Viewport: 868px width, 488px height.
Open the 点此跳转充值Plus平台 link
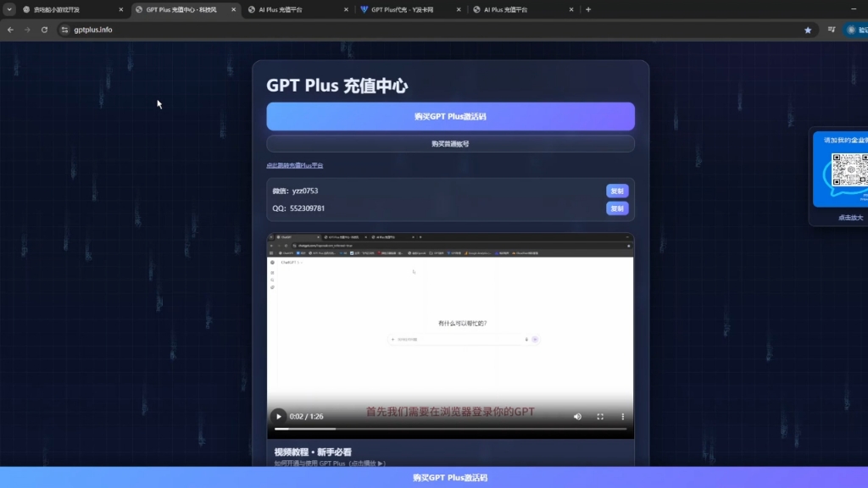[x=294, y=165]
